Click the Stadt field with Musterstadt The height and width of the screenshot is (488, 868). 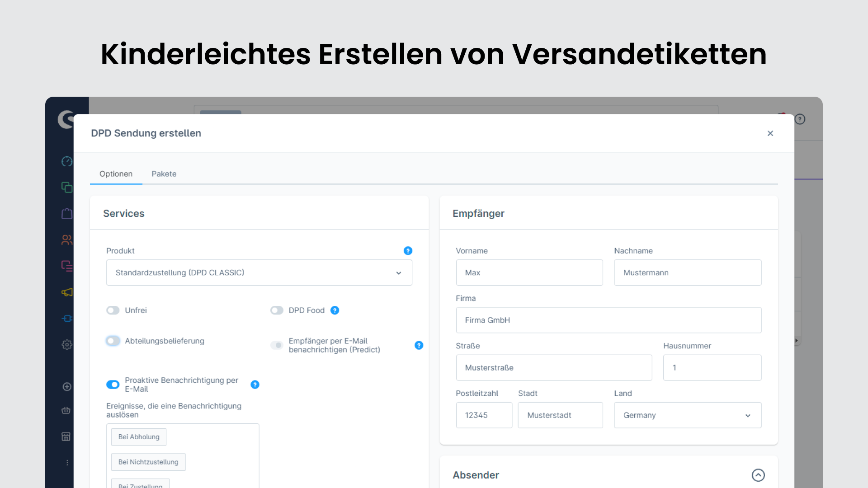coord(560,415)
